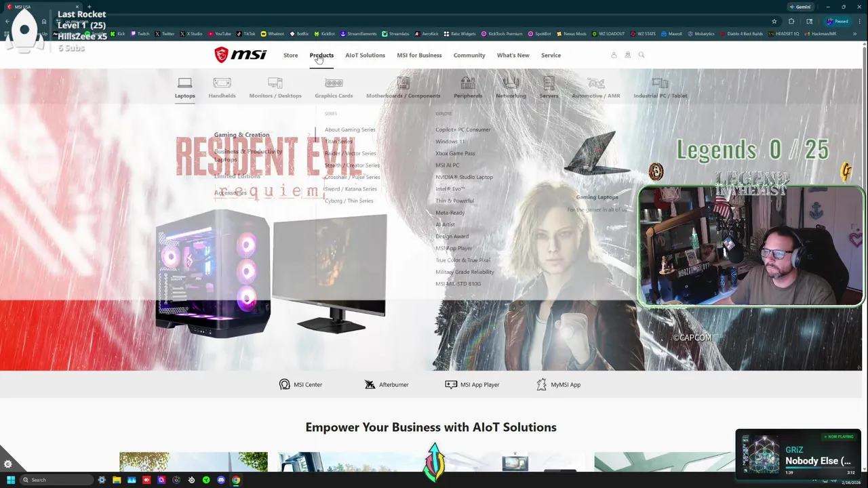This screenshot has width=868, height=488.
Task: Open the Twitch bookmark
Action: point(140,34)
